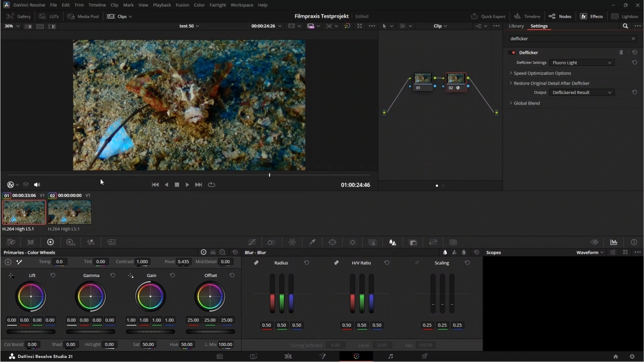Open the Media Pool
Image resolution: width=644 pixels, height=362 pixels.
[84, 16]
